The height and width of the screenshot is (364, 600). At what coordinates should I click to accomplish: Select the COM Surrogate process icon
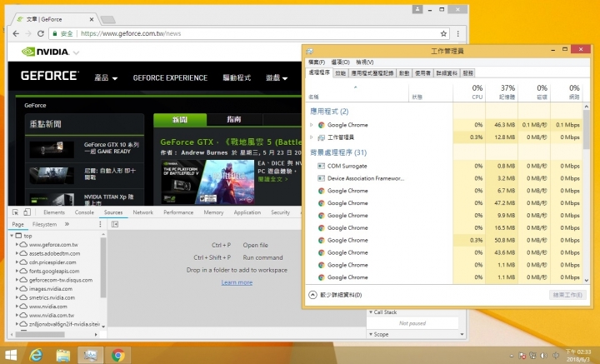pos(322,166)
